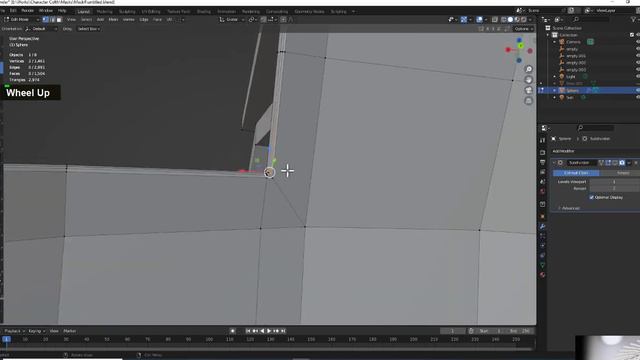Select Catmull-Clark subdivision type

click(576, 173)
